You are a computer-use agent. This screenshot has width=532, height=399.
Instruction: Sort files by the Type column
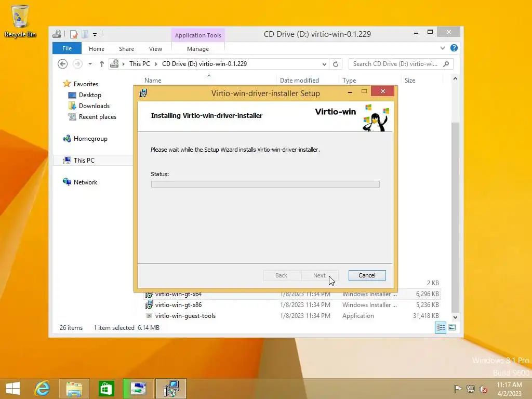pyautogui.click(x=349, y=81)
